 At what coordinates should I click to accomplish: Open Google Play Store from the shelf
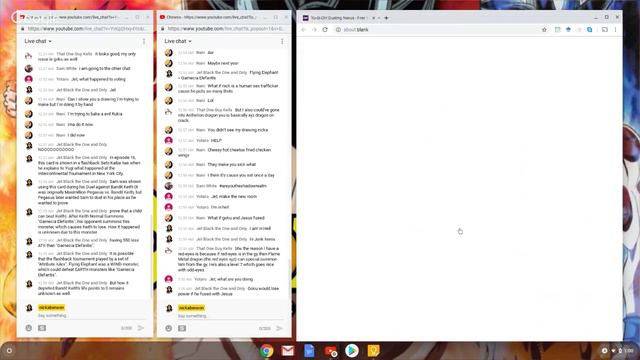(351, 351)
